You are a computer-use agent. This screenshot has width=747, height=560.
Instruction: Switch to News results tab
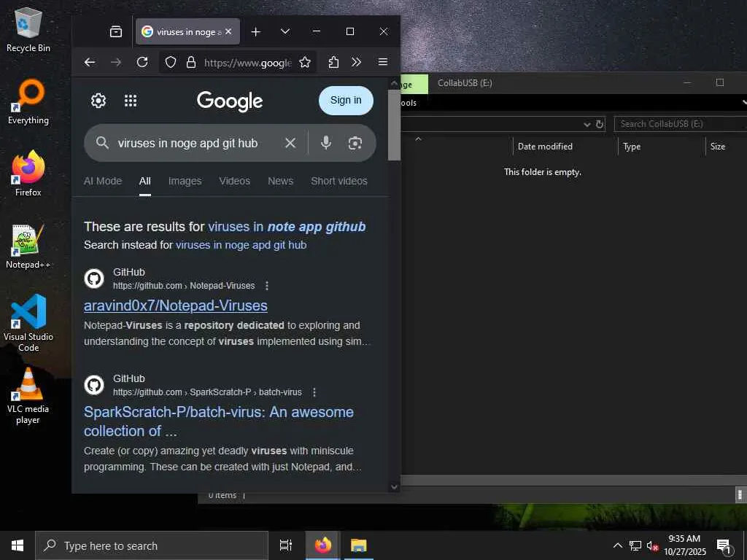click(280, 181)
